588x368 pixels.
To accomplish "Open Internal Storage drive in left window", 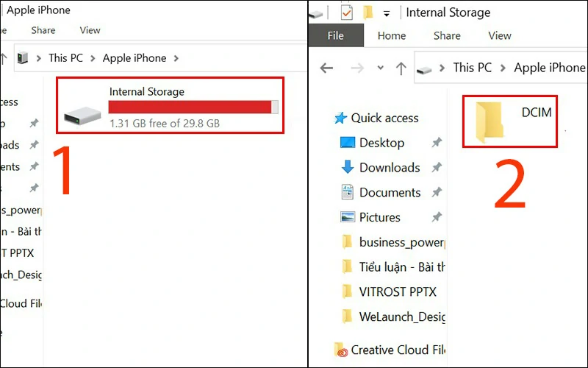I will point(171,105).
